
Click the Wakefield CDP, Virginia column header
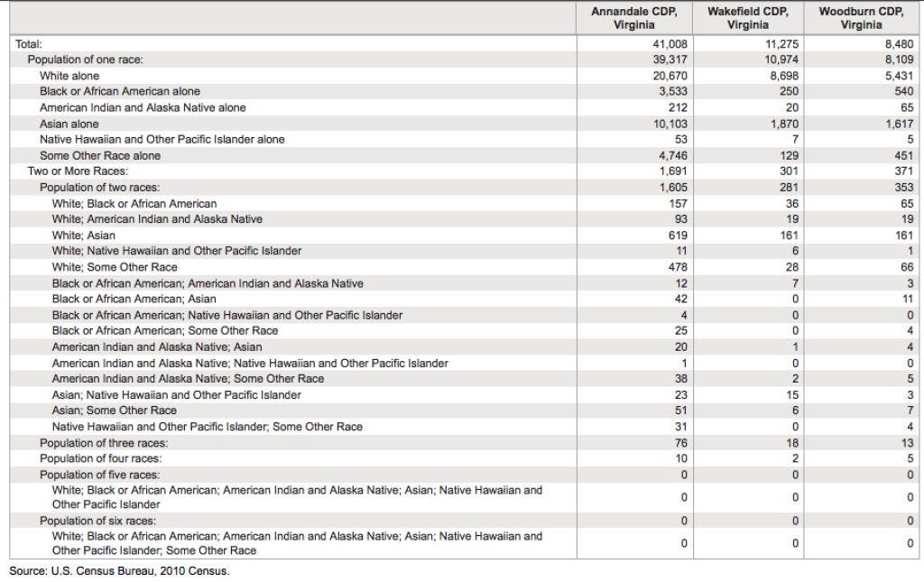point(747,18)
